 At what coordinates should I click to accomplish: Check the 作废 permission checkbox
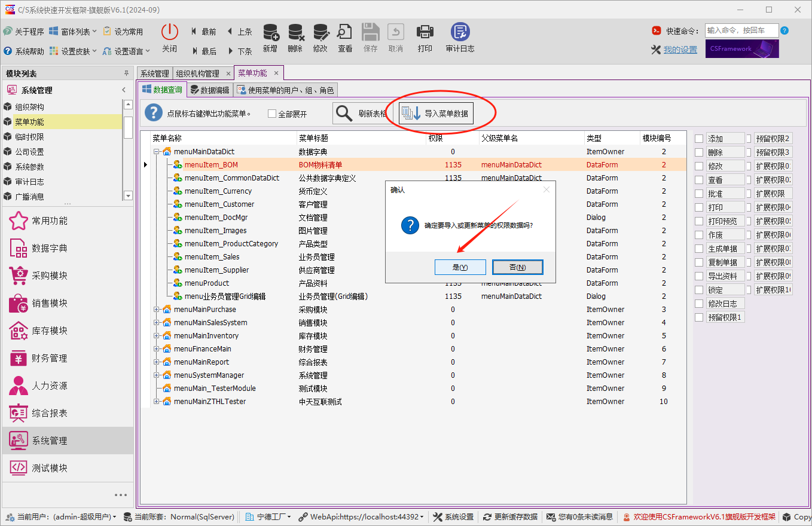coord(699,235)
